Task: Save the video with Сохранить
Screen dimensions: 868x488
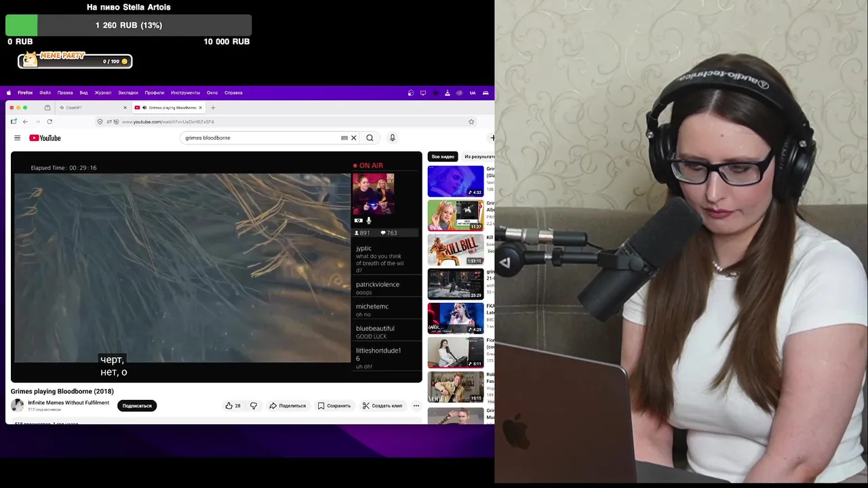Action: point(334,405)
